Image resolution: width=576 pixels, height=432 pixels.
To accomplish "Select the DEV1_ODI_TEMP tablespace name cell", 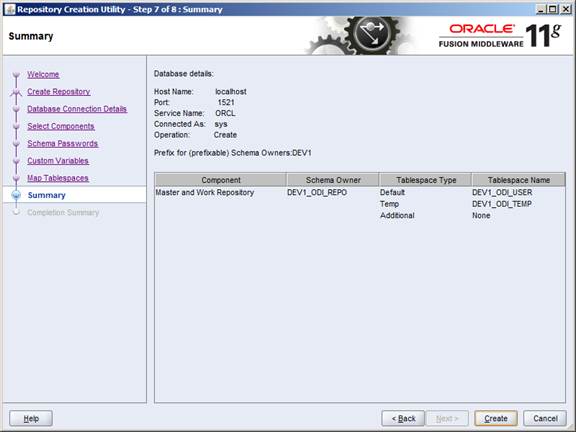I will pos(502,204).
